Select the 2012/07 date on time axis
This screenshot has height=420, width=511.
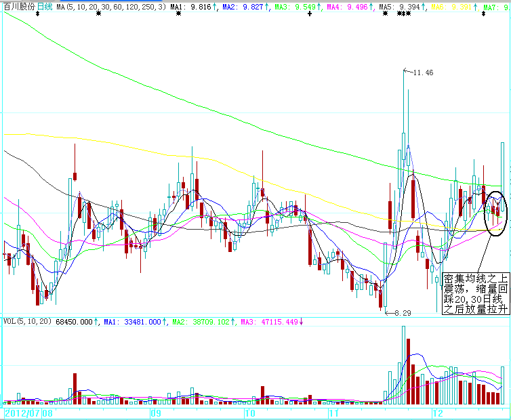click(x=22, y=413)
